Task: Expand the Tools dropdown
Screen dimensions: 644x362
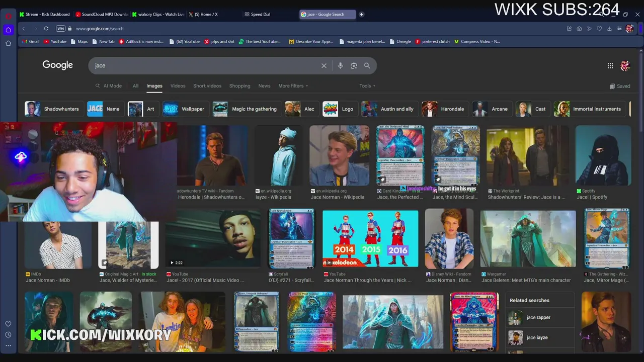Action: pos(367,86)
